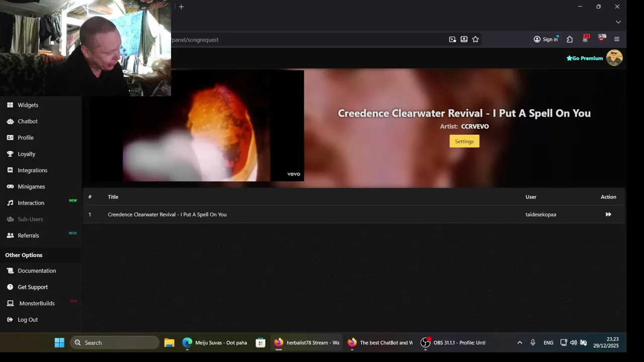Click the picture-in-picture icon in address bar
This screenshot has width=644, height=362.
[452, 39]
